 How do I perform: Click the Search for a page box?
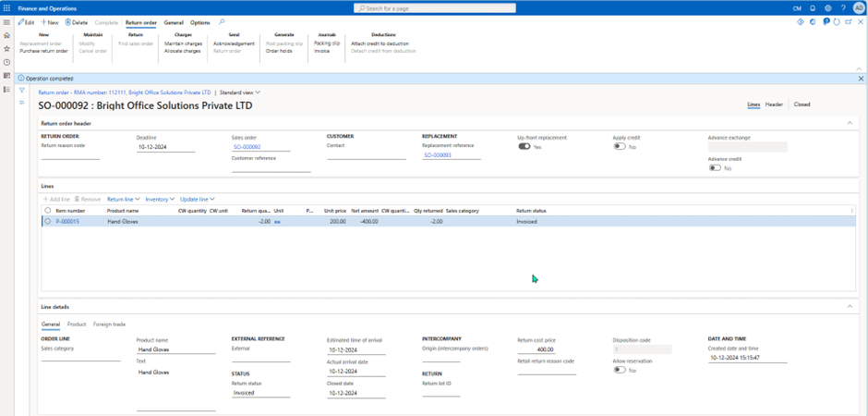click(x=435, y=8)
